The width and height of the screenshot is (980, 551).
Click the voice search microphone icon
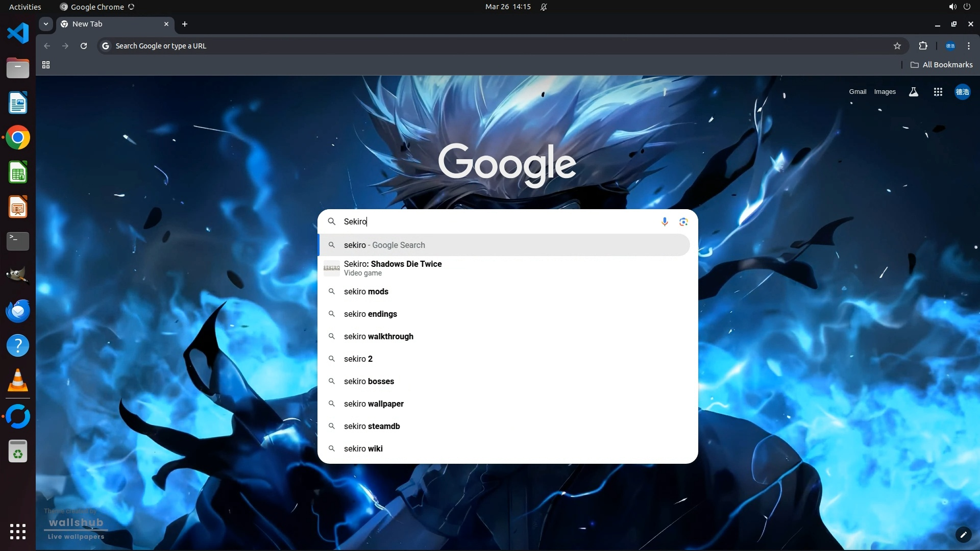click(x=665, y=221)
